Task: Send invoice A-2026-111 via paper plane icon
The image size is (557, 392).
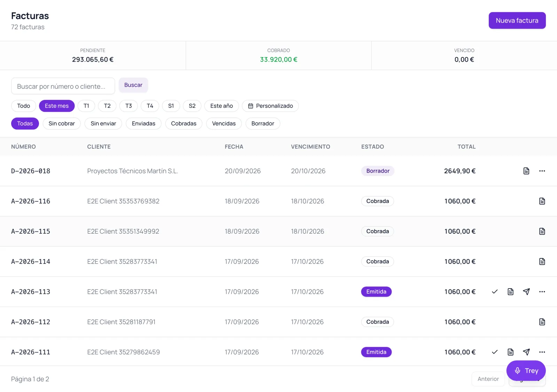Action: point(526,352)
